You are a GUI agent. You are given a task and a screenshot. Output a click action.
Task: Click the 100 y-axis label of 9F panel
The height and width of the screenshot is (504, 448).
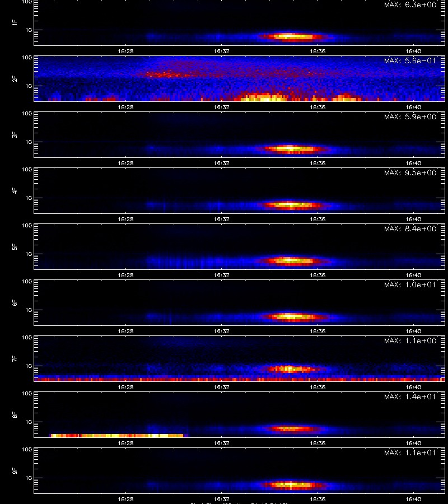point(27,450)
